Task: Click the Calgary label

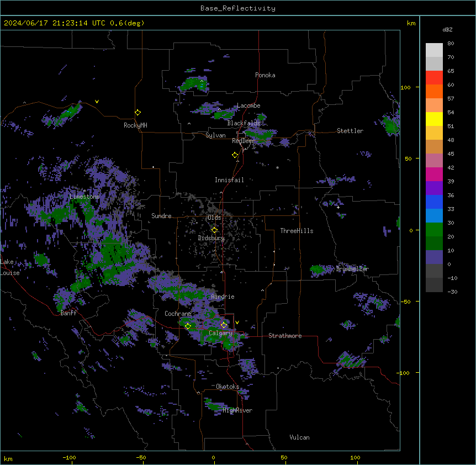Action: tap(220, 333)
